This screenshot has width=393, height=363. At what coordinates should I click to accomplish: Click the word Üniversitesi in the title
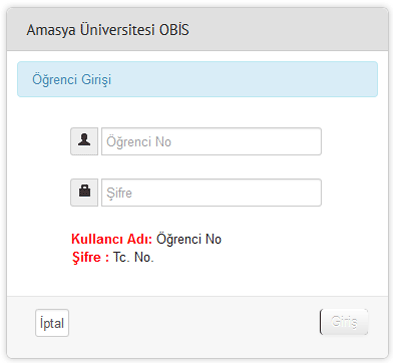pos(117,30)
